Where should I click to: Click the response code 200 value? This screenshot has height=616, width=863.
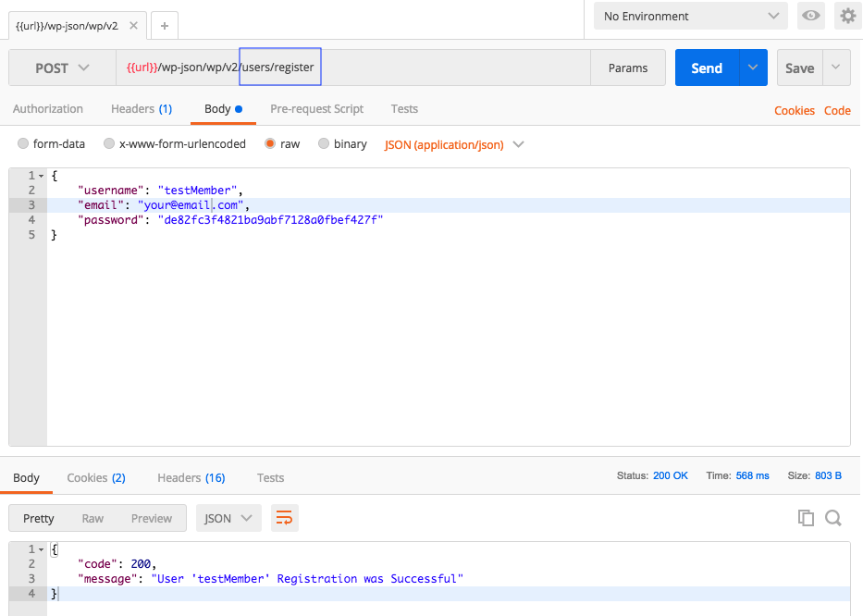click(141, 564)
